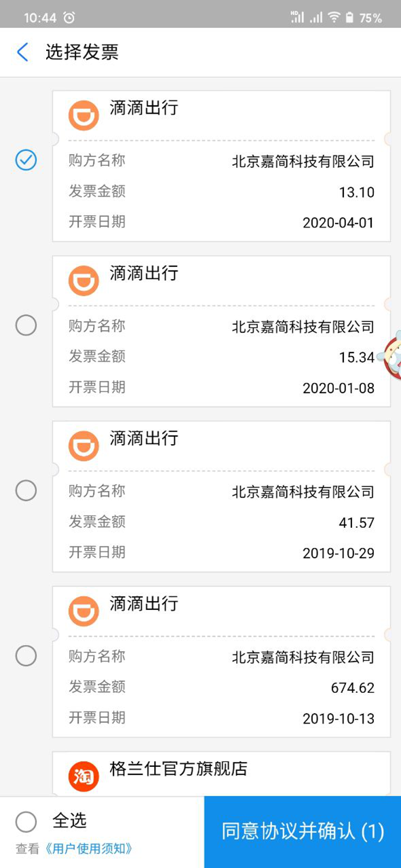Image resolution: width=401 pixels, height=868 pixels.
Task: Tap the 选择发票 page title
Action: [x=82, y=52]
